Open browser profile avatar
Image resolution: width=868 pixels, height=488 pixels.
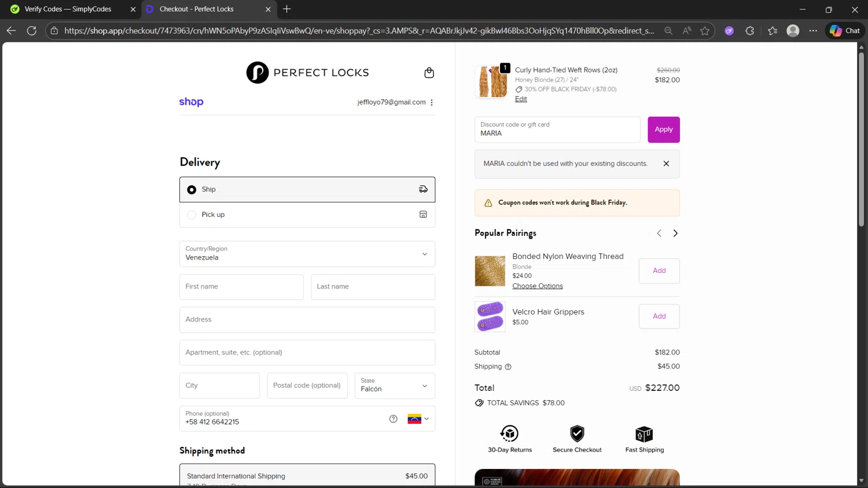coord(793,31)
